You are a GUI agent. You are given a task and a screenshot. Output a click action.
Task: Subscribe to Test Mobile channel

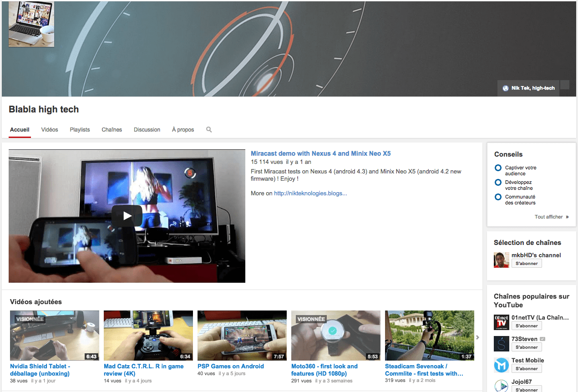(x=527, y=369)
